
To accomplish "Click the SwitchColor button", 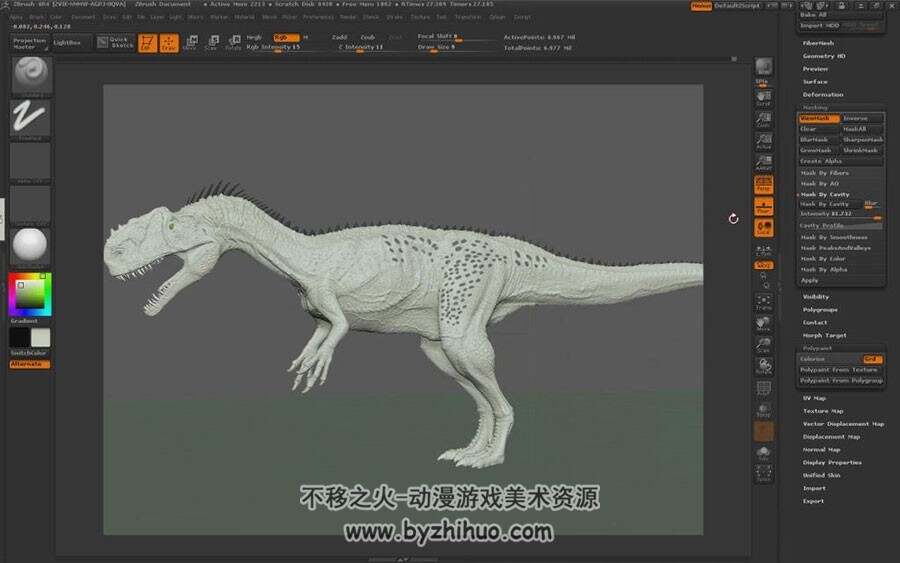I will point(30,353).
